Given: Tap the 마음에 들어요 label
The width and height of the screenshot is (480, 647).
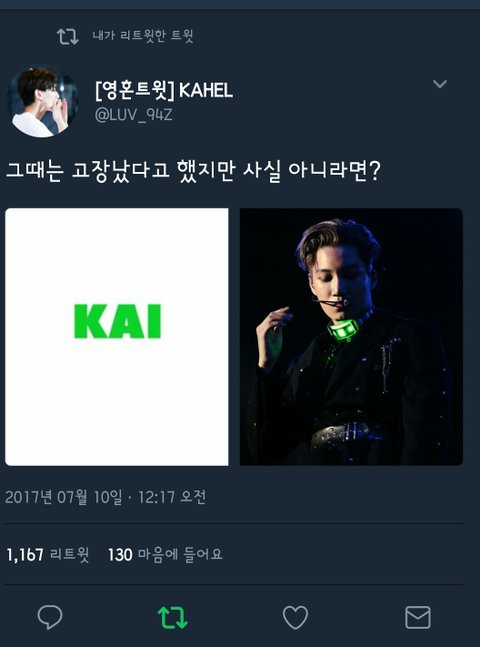Looking at the screenshot, I should pos(180,555).
